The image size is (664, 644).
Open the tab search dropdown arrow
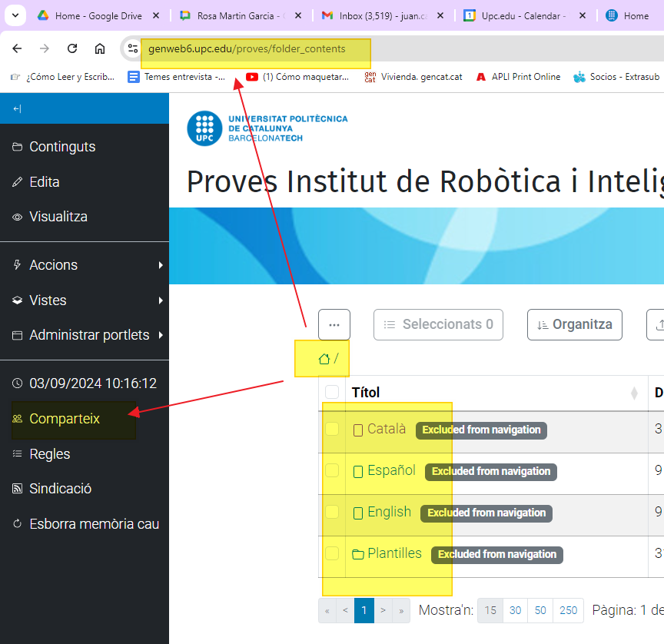point(15,15)
